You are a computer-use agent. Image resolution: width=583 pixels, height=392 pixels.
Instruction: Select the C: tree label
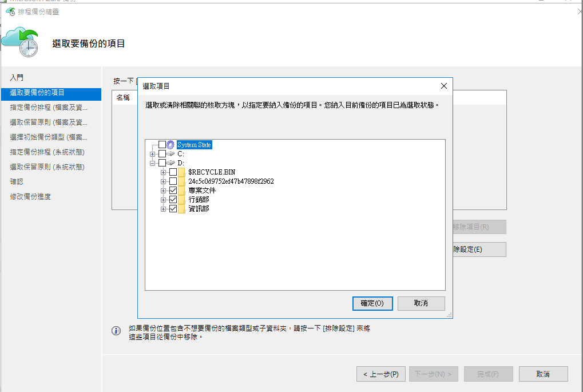(181, 154)
